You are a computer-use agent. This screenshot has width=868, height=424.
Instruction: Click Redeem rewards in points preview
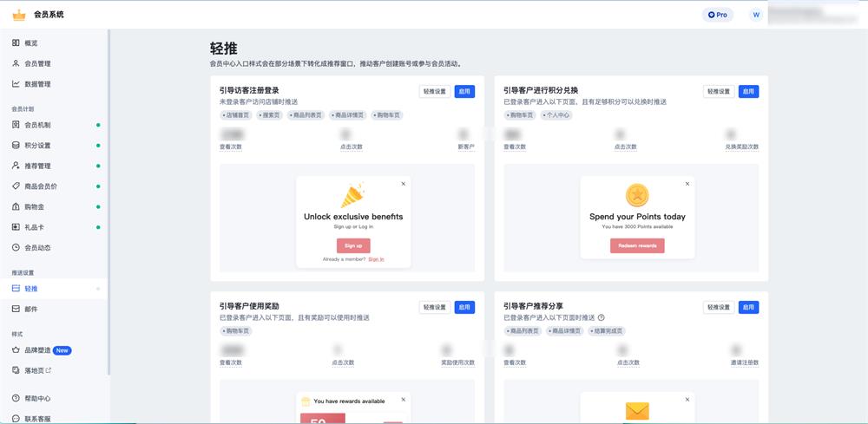637,246
